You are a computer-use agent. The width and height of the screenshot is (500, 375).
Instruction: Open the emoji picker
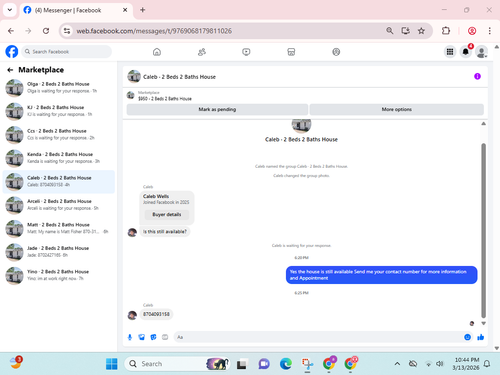pos(467,337)
